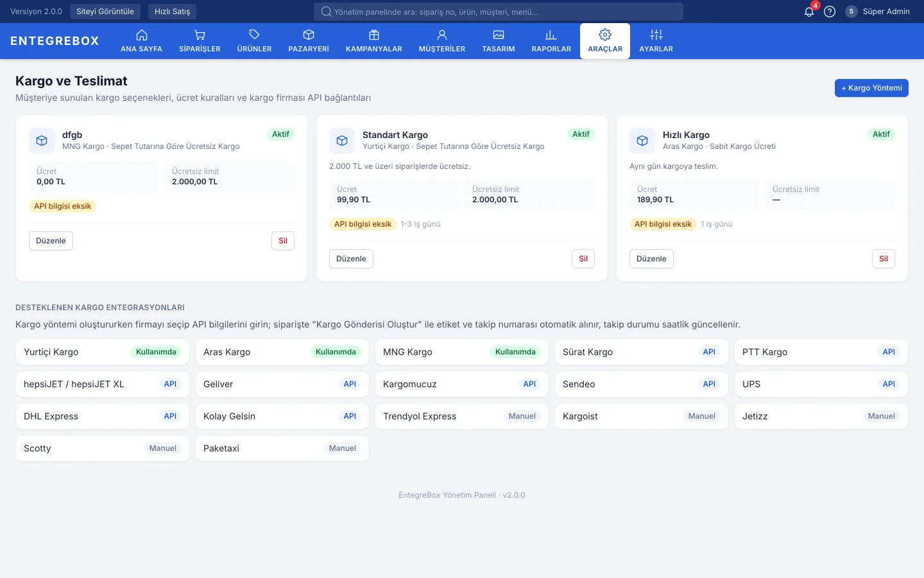Delete the dfgb shipping method
924x578 pixels.
283,241
